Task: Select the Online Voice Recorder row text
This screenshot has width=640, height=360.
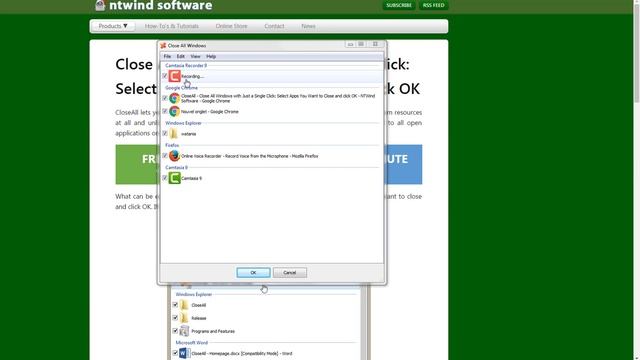Action: [250, 156]
